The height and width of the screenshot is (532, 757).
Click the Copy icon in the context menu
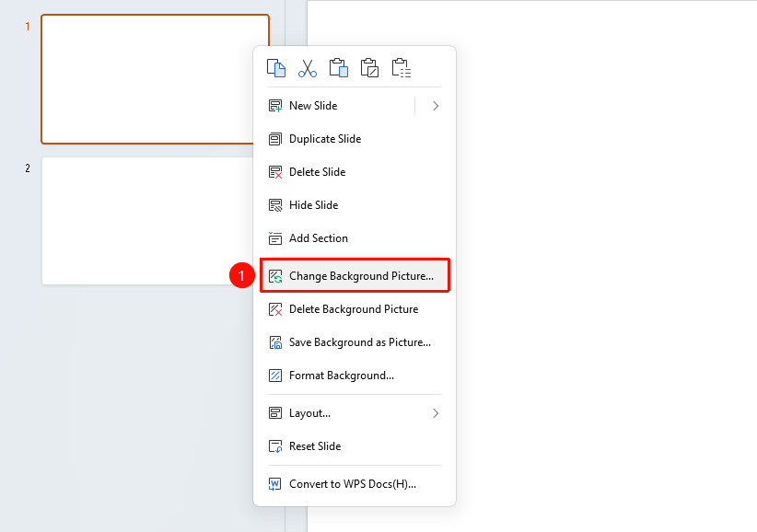[x=276, y=68]
